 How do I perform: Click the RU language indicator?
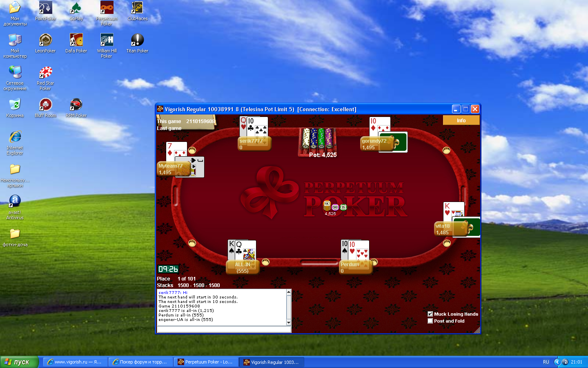coord(546,362)
